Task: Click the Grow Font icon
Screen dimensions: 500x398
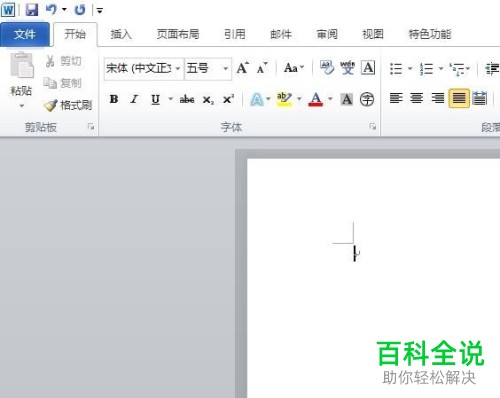Action: [x=243, y=68]
